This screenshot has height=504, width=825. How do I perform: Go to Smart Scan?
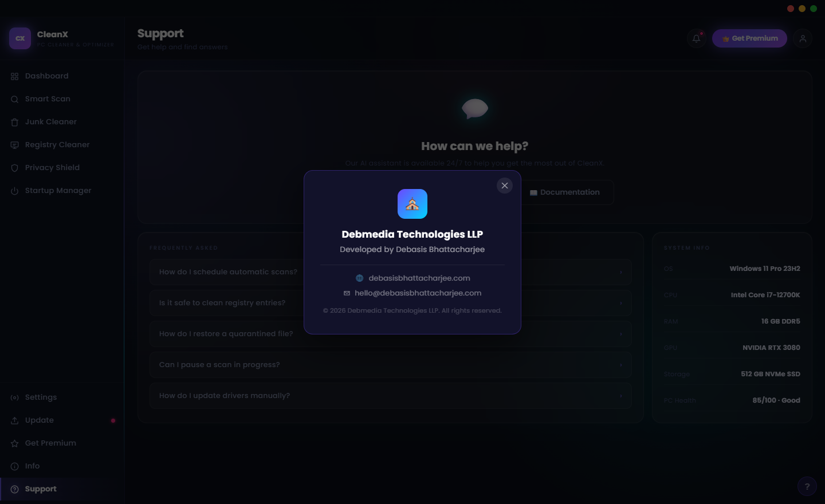click(x=62, y=99)
